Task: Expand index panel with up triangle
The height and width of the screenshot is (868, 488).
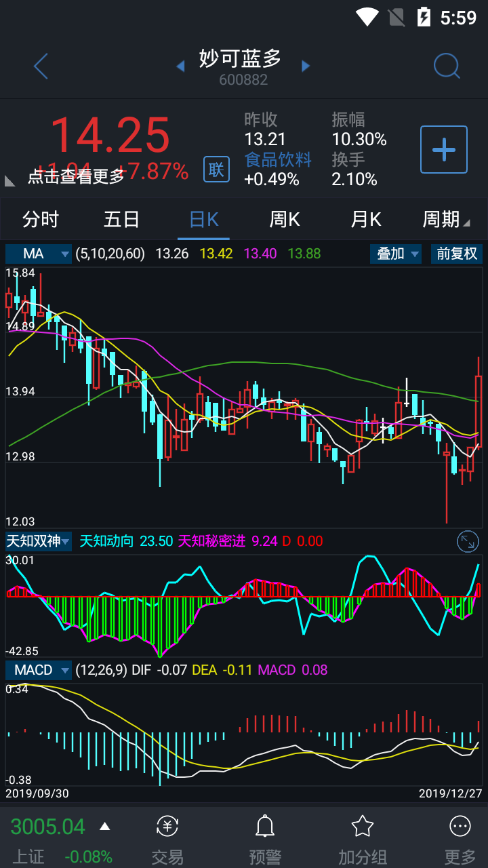Action: coord(105,826)
